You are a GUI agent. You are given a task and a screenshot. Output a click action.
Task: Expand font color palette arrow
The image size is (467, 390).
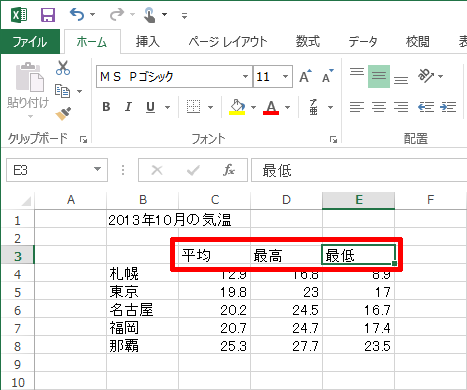pos(287,107)
